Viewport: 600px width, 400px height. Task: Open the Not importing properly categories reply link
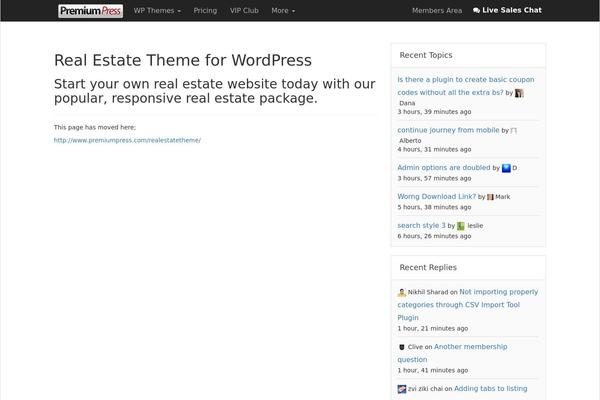(468, 305)
